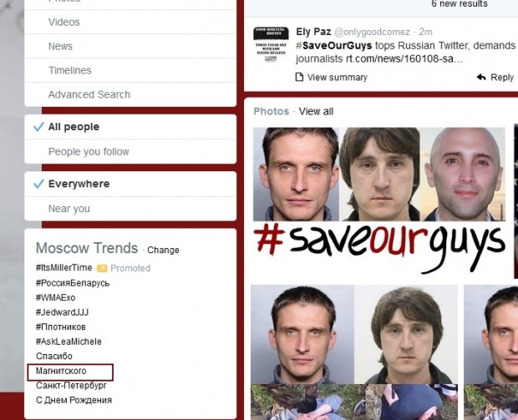The image size is (518, 420).
Task: Open the #saveourguys three-faces photo
Action: coord(379,201)
